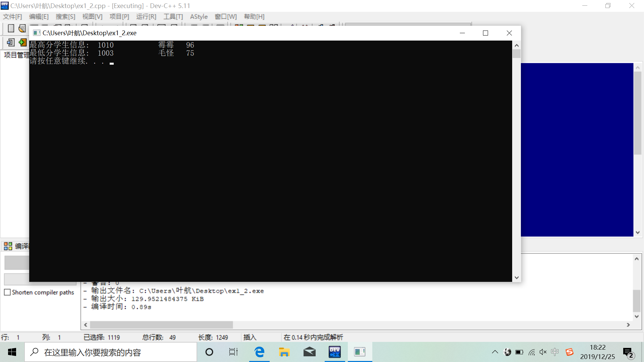Click the New file toolbar icon
Image resolution: width=644 pixels, height=362 pixels.
tap(11, 28)
